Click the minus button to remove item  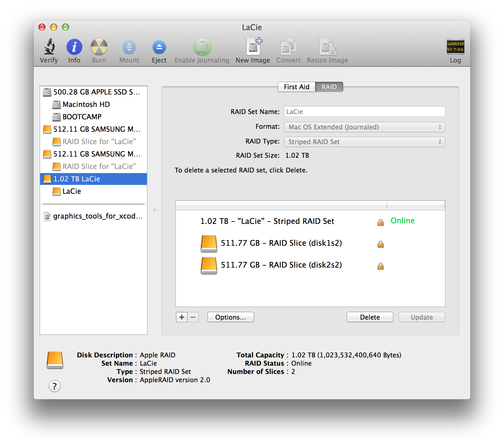coord(193,317)
